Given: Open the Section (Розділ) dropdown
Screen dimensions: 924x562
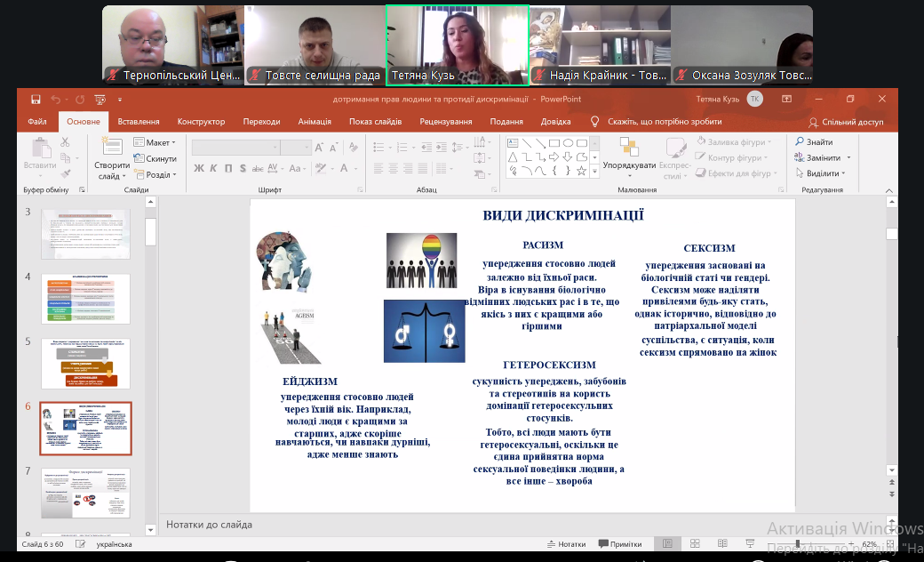Looking at the screenshot, I should 155,174.
